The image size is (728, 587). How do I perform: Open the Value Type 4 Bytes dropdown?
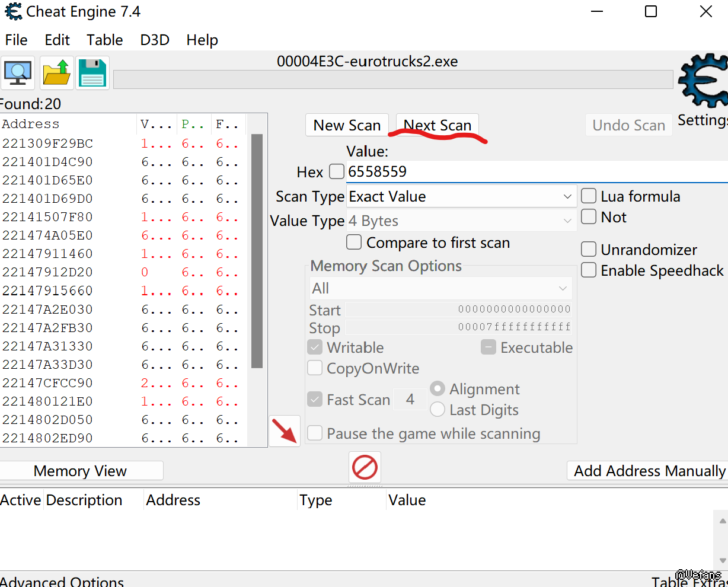tap(461, 221)
